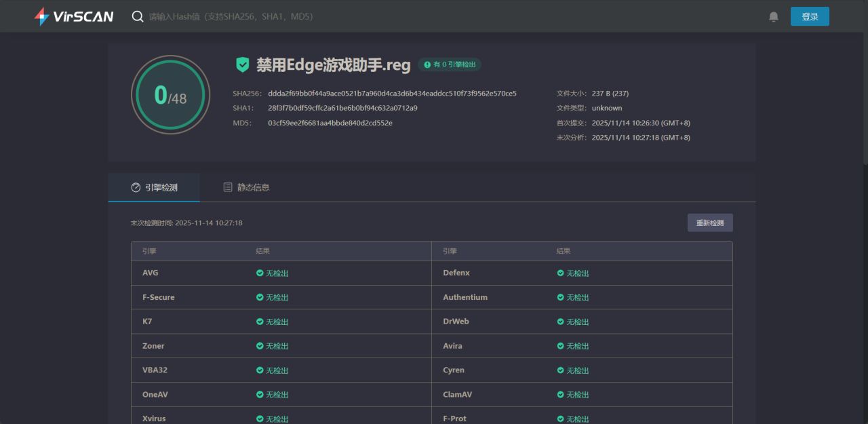Click the green check icon in Avira row
This screenshot has width=868, height=424.
tap(561, 346)
